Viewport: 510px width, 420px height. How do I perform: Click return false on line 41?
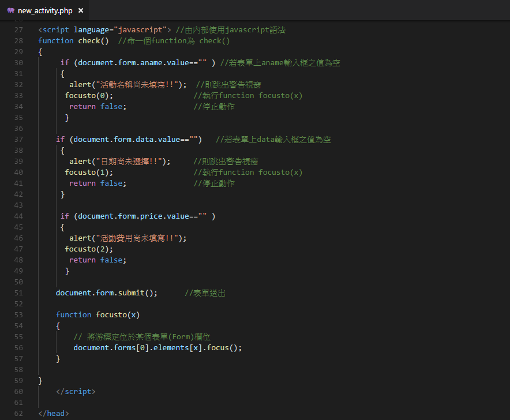click(97, 183)
